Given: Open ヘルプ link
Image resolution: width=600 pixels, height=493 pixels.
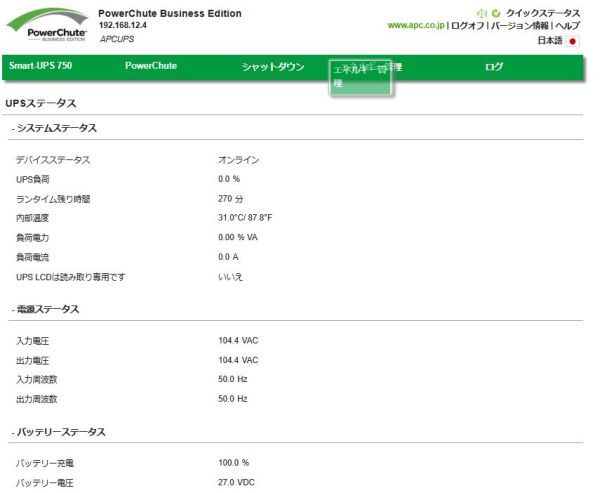Looking at the screenshot, I should [568, 26].
